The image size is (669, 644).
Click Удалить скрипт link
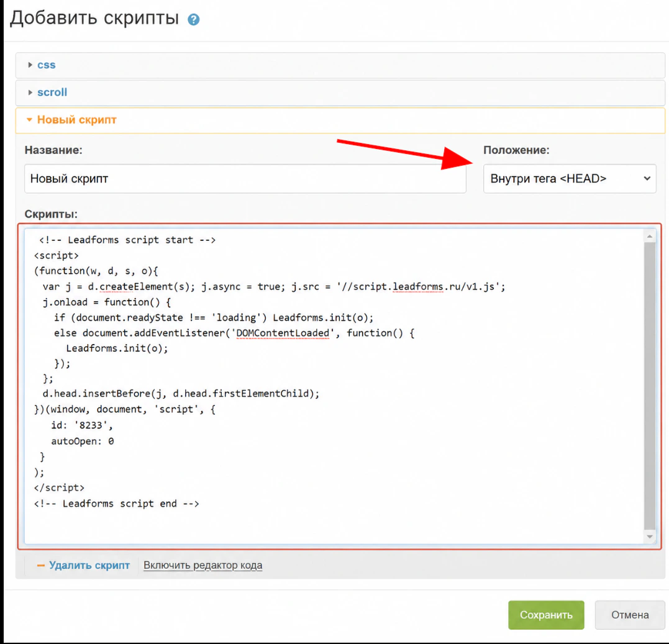[x=89, y=565]
